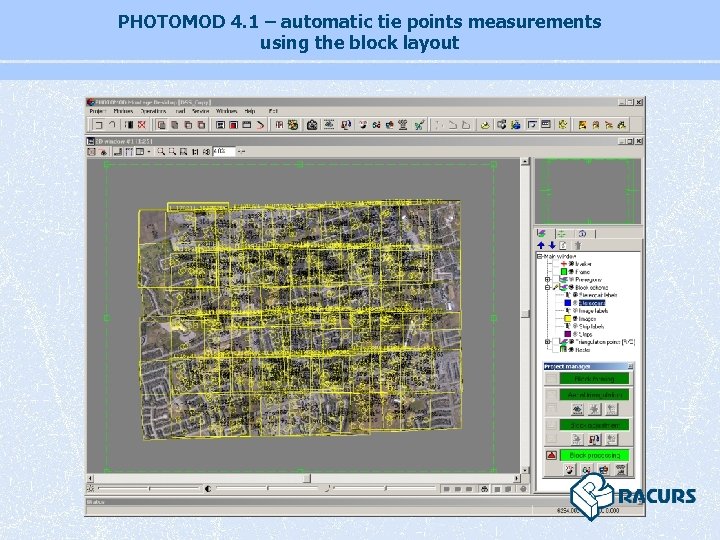Viewport: 720px width, 540px height.
Task: Toggle checkbox beside Aerial triangulation step
Action: 551,395
